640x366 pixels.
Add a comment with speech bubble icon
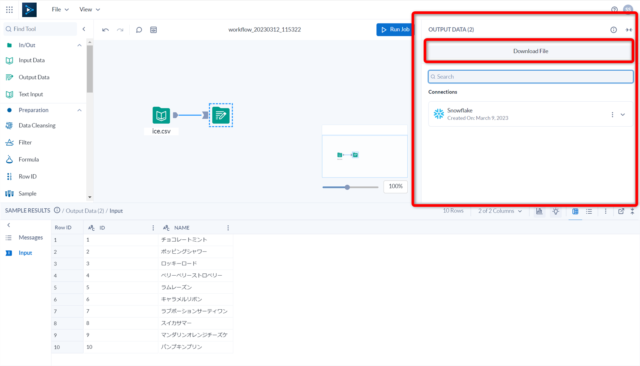tap(139, 30)
